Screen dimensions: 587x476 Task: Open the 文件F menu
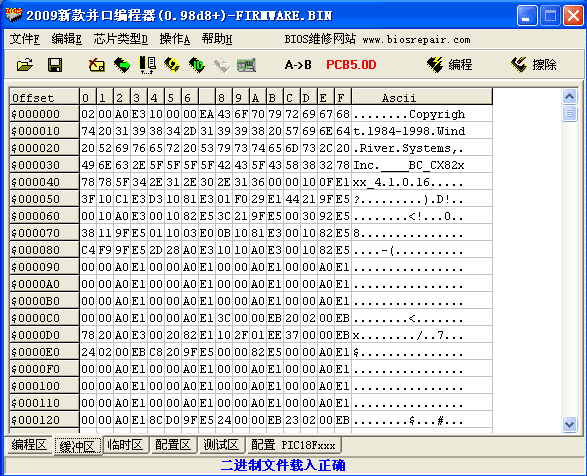[25, 39]
